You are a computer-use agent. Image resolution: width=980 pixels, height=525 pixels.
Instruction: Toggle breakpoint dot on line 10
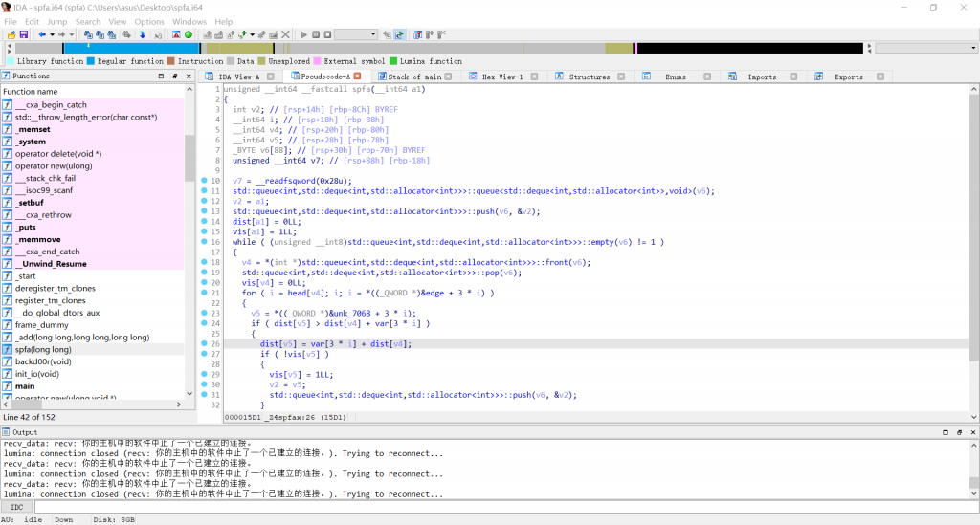205,181
